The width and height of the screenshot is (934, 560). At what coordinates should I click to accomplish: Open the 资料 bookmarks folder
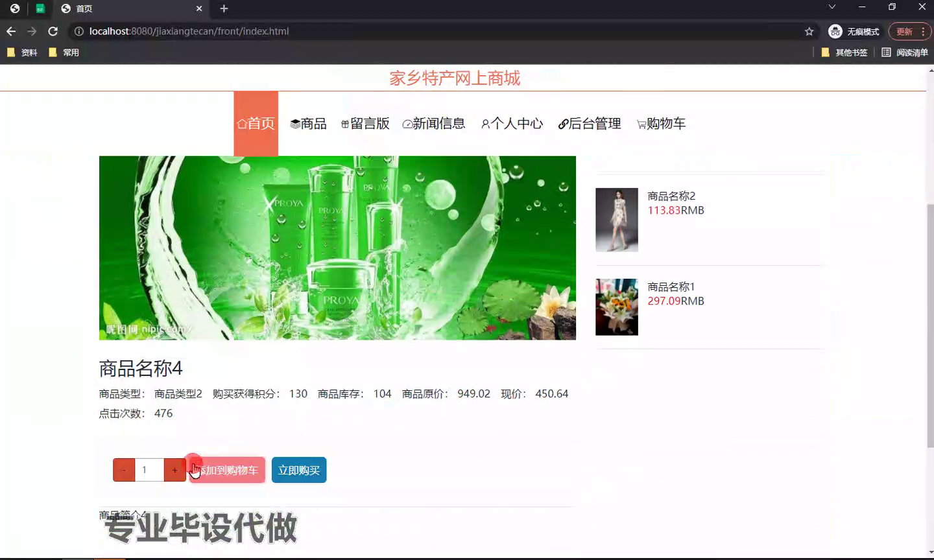pos(22,52)
